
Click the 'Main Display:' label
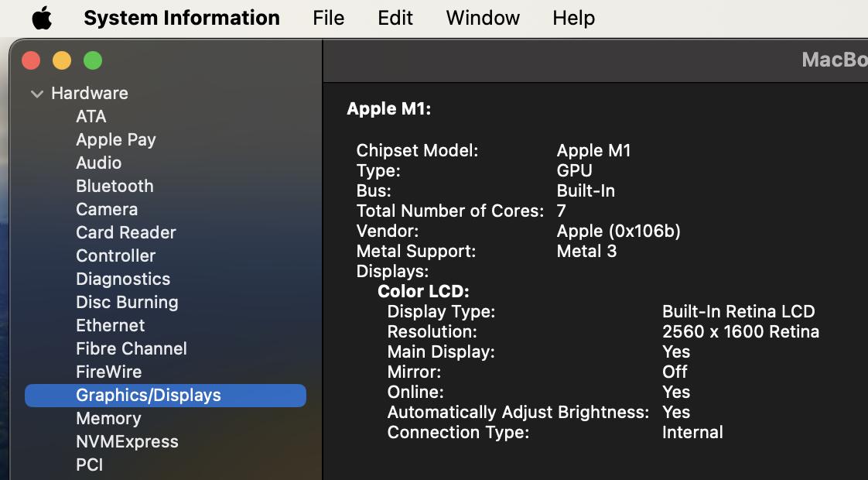441,352
